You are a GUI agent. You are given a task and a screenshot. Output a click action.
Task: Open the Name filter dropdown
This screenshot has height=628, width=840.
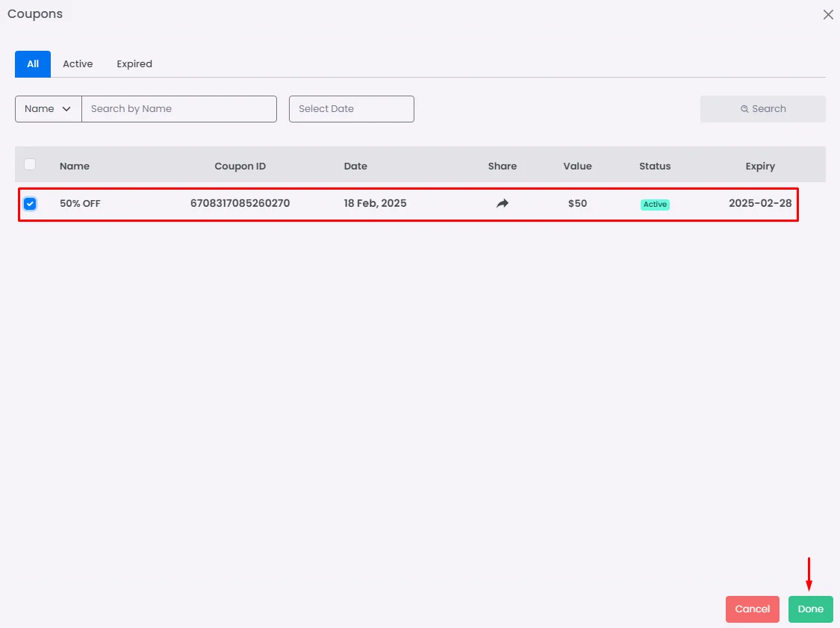pyautogui.click(x=49, y=109)
